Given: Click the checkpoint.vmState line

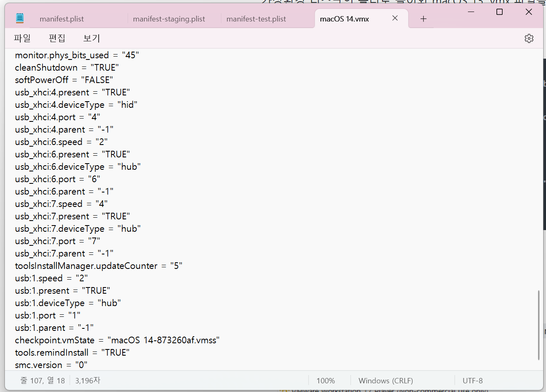Looking at the screenshot, I should click(x=117, y=340).
